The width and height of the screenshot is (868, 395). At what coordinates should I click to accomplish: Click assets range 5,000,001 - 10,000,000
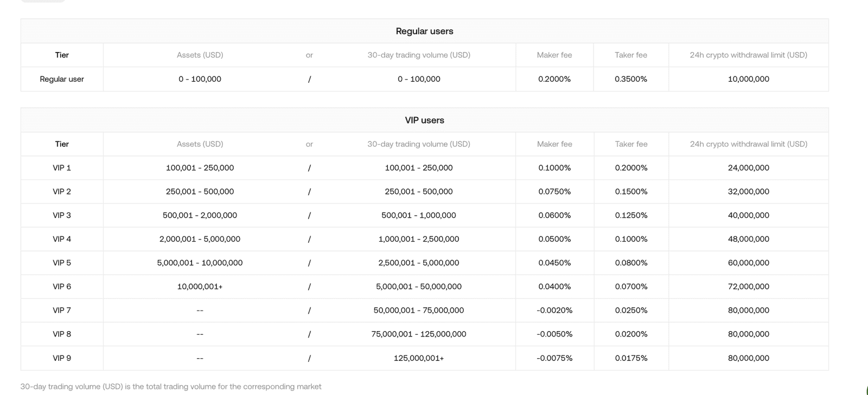click(x=200, y=263)
